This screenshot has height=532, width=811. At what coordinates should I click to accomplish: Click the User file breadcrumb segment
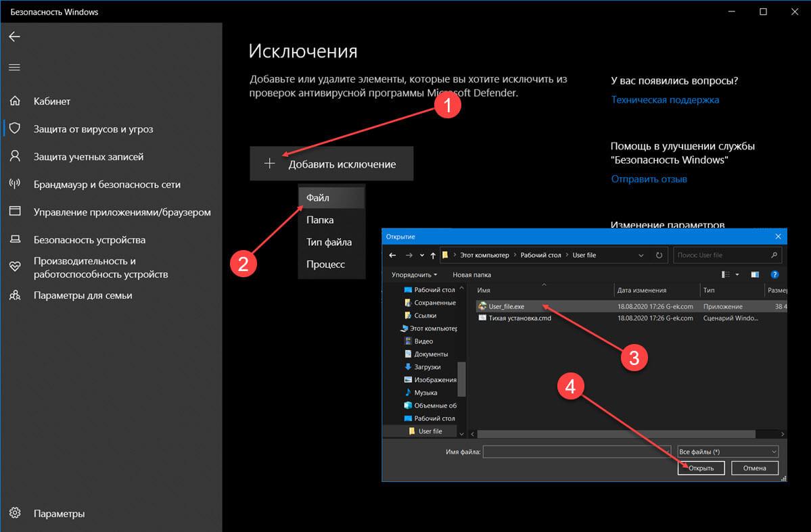[584, 255]
